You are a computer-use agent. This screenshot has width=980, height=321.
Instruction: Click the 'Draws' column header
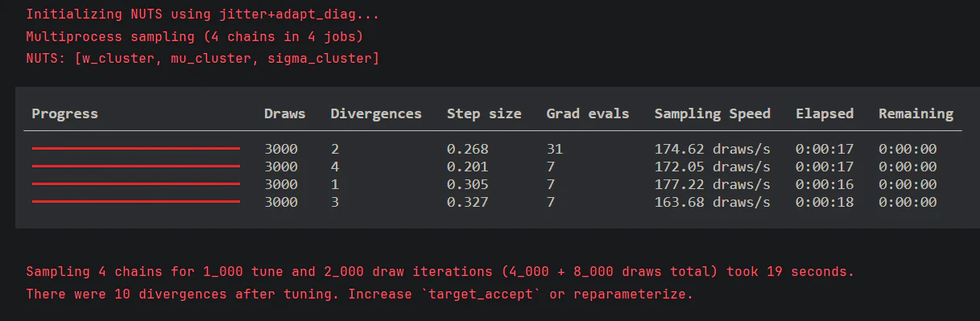tap(285, 113)
